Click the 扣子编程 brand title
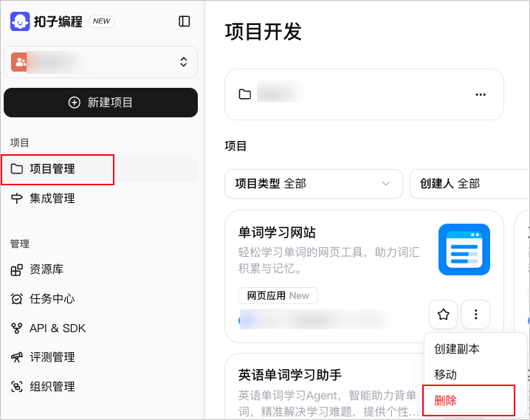 (x=58, y=21)
